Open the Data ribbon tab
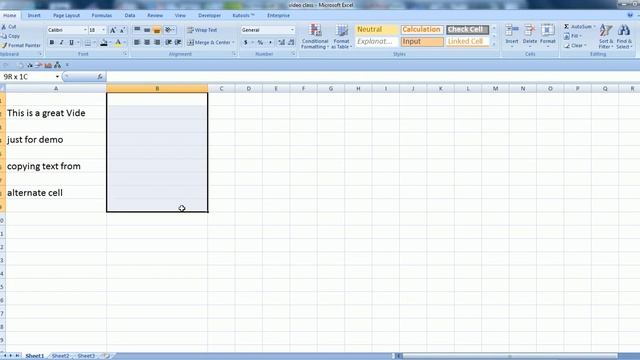This screenshot has width=640, height=360. [130, 16]
